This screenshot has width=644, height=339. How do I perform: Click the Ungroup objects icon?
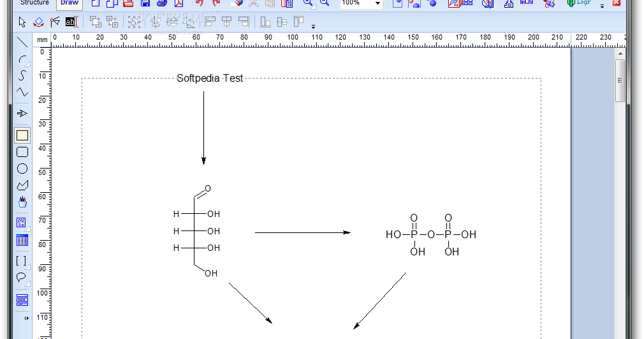112,22
